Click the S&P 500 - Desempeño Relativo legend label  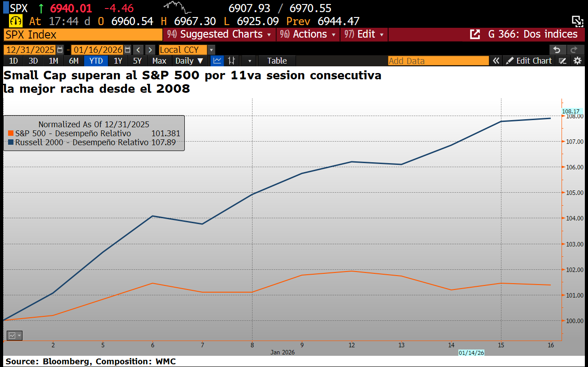tap(73, 134)
